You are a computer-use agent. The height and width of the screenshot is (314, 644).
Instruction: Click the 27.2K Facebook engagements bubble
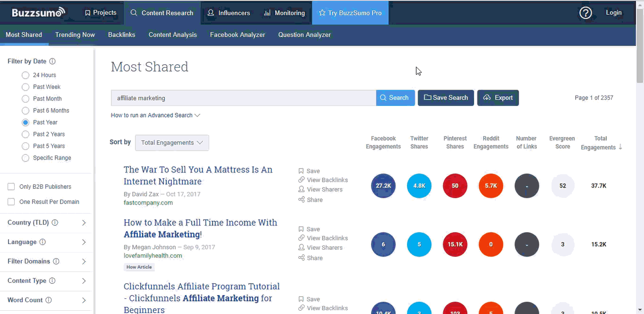tap(383, 186)
